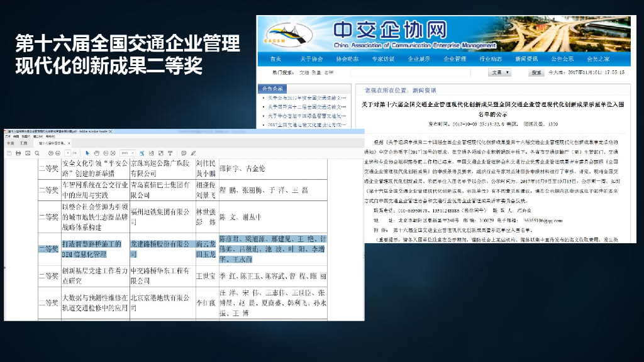The image size is (644, 362).
Task: Open 企业展示 in website navigation
Action: pyautogui.click(x=419, y=59)
